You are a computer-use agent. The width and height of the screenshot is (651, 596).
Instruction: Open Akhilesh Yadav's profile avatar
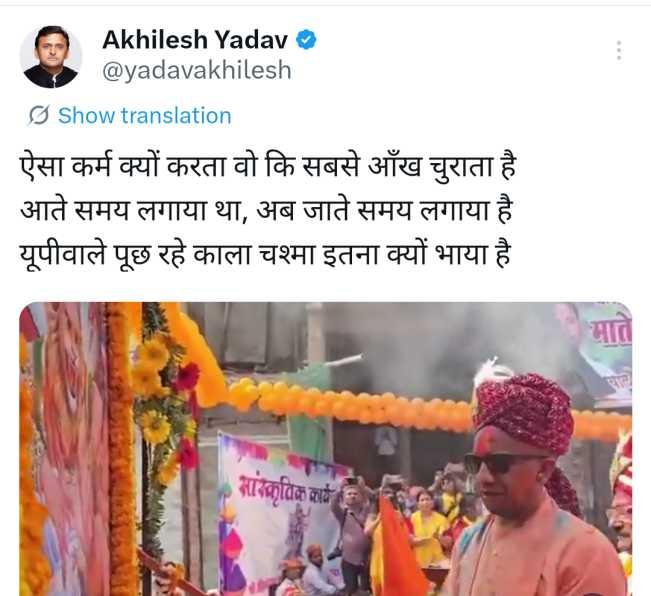[x=51, y=57]
